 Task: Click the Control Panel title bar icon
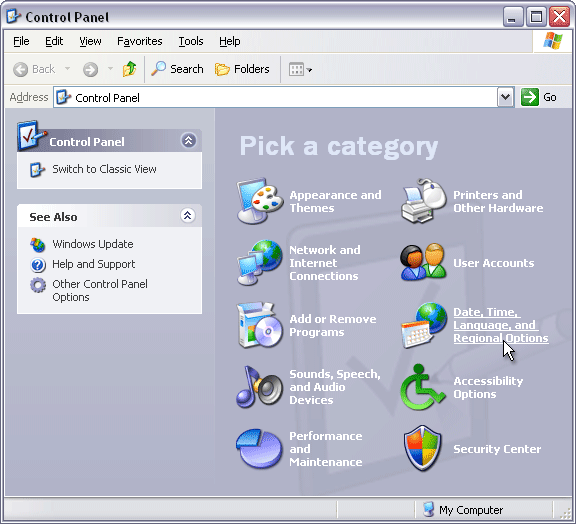tap(14, 17)
